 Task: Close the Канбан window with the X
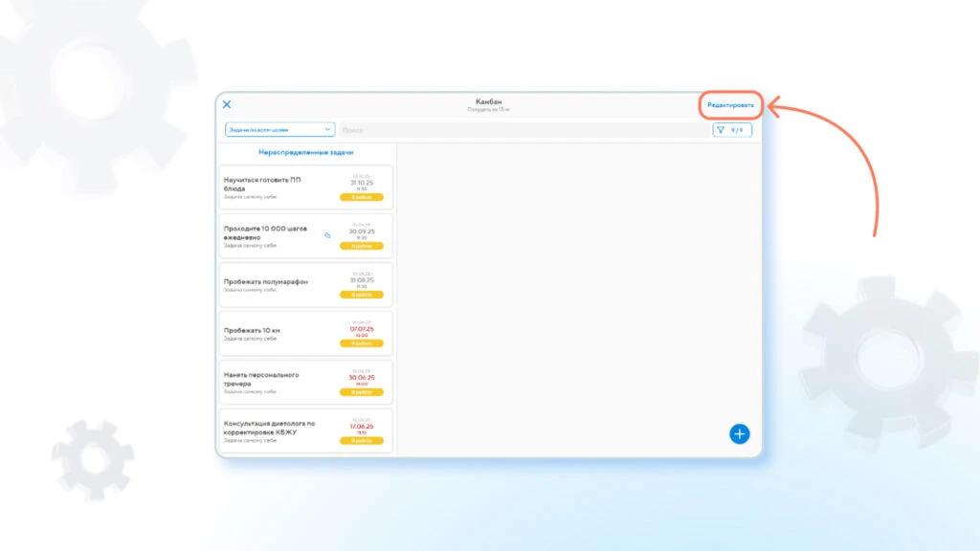pos(227,104)
